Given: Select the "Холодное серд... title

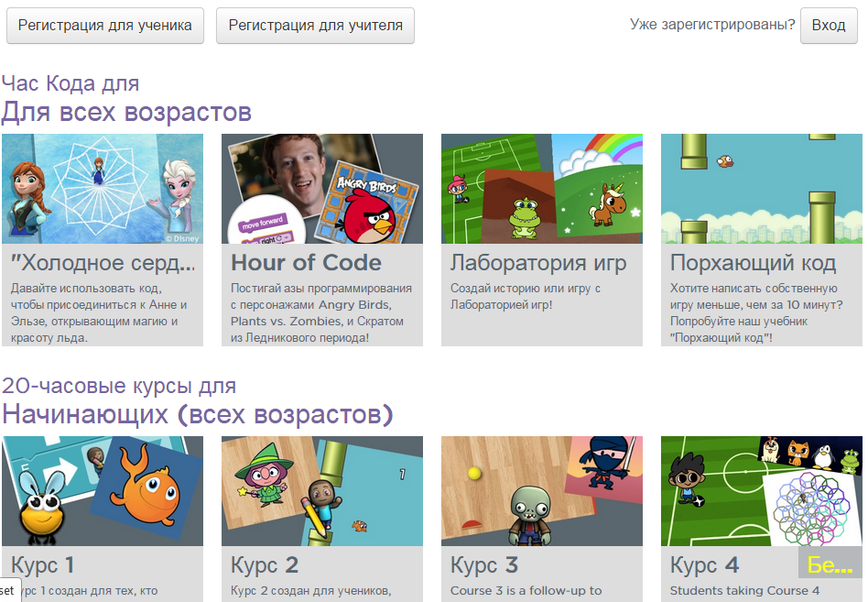Looking at the screenshot, I should 103,263.
